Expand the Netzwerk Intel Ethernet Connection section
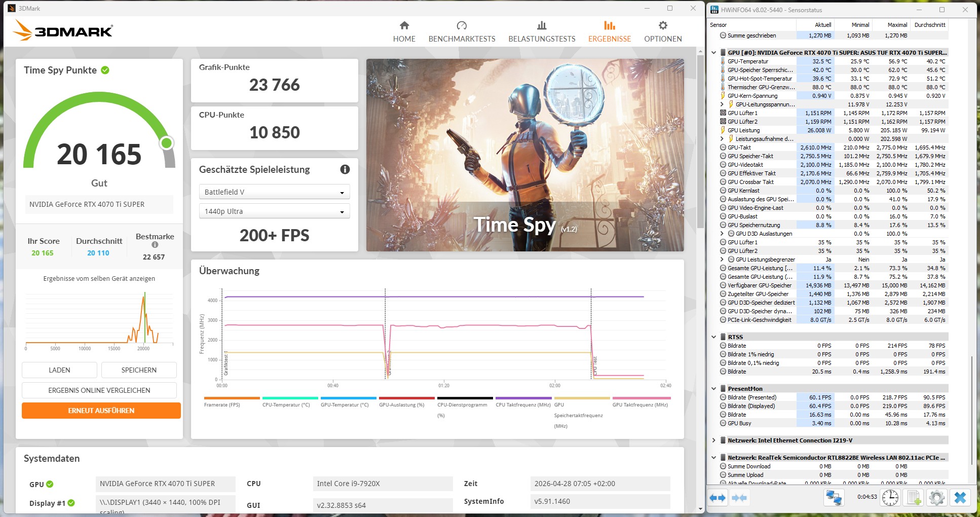 pyautogui.click(x=714, y=440)
